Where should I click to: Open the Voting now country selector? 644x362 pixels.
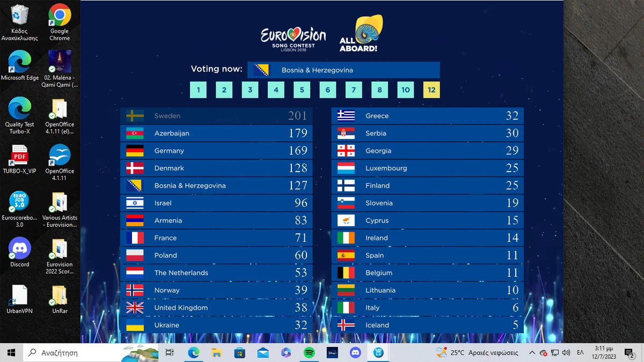tap(343, 69)
